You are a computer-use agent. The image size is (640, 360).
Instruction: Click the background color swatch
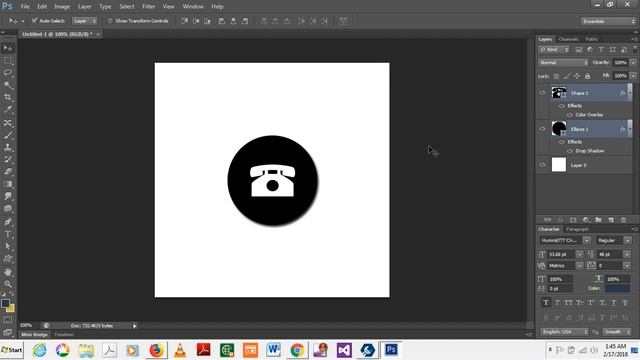[x=11, y=309]
